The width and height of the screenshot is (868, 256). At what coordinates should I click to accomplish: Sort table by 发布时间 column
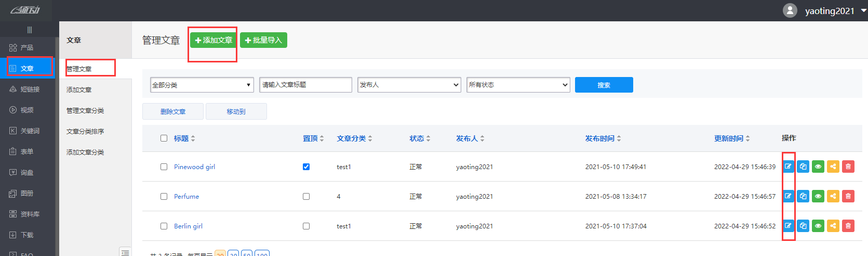(x=603, y=138)
